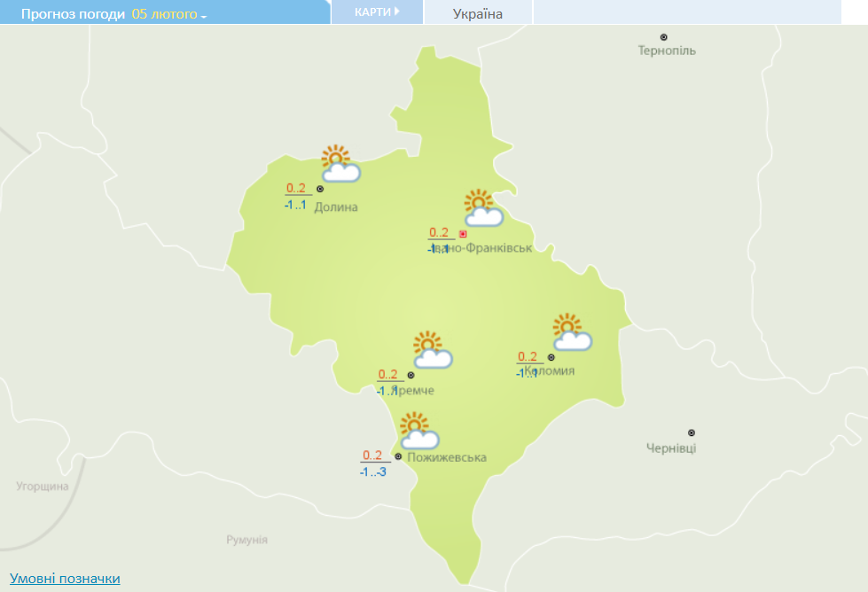Click the weather icon above Пожижевська
Screen dimensions: 868x592
click(x=418, y=432)
